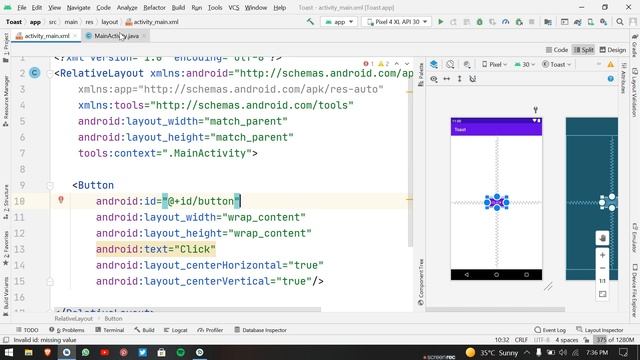Open the Terminal tool window
The image size is (640, 360).
tap(109, 330)
